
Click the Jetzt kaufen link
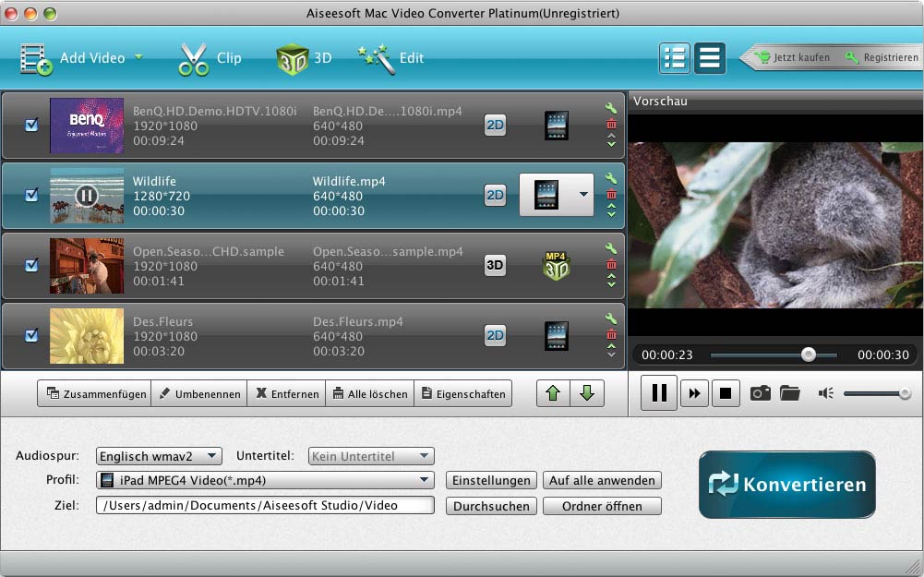coord(793,58)
